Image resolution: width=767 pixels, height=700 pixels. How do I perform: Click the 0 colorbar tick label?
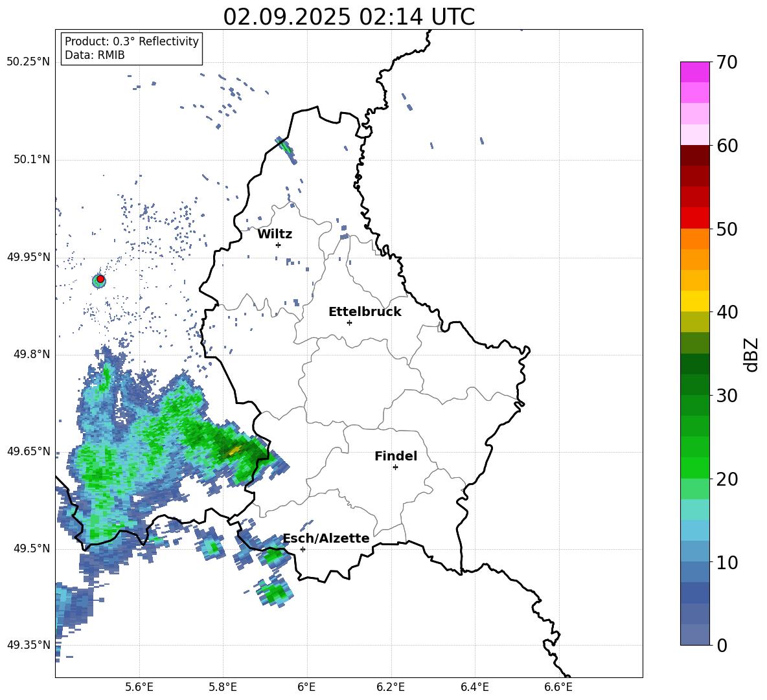(x=722, y=645)
